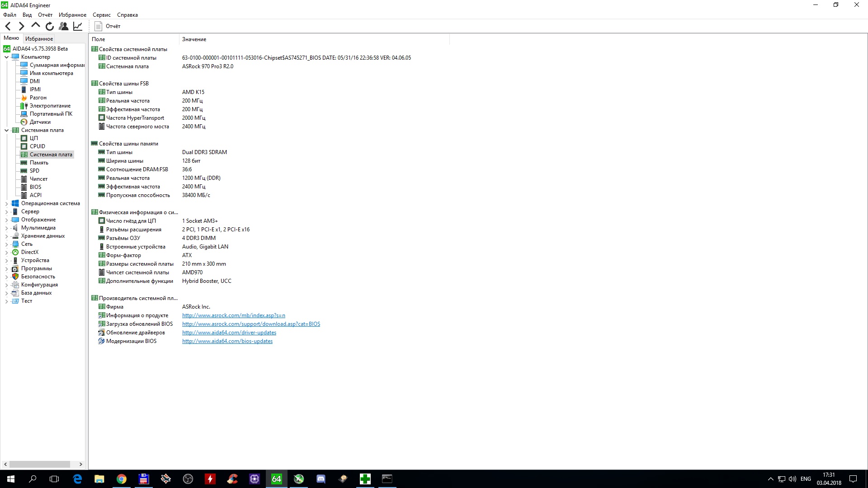The height and width of the screenshot is (488, 868).
Task: Click the Отчёт report toolbar button
Action: pos(108,26)
